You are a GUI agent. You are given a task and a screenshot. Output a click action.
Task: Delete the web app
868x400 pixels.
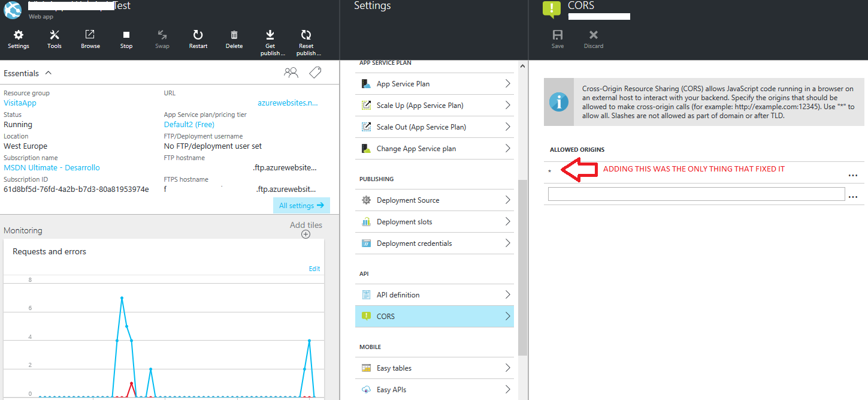click(234, 35)
